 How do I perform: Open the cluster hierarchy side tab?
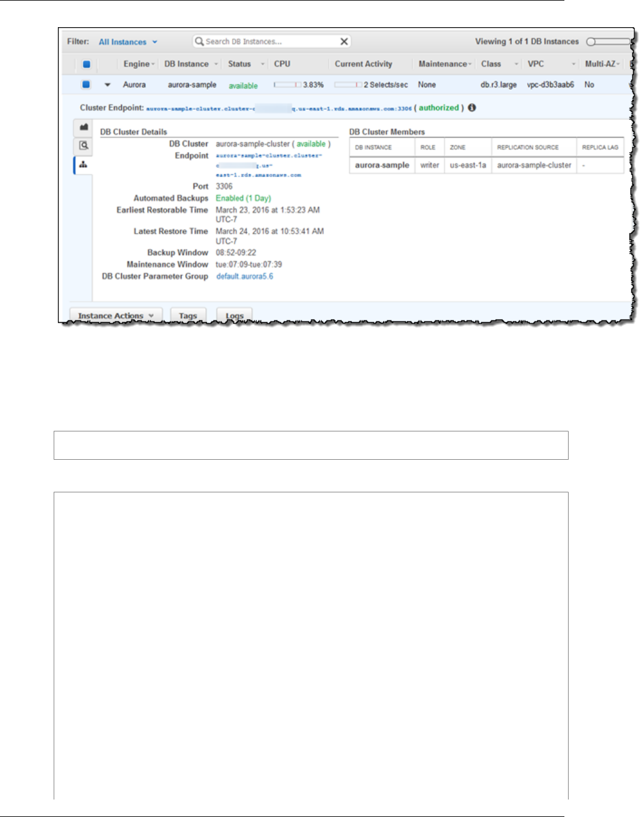(84, 165)
